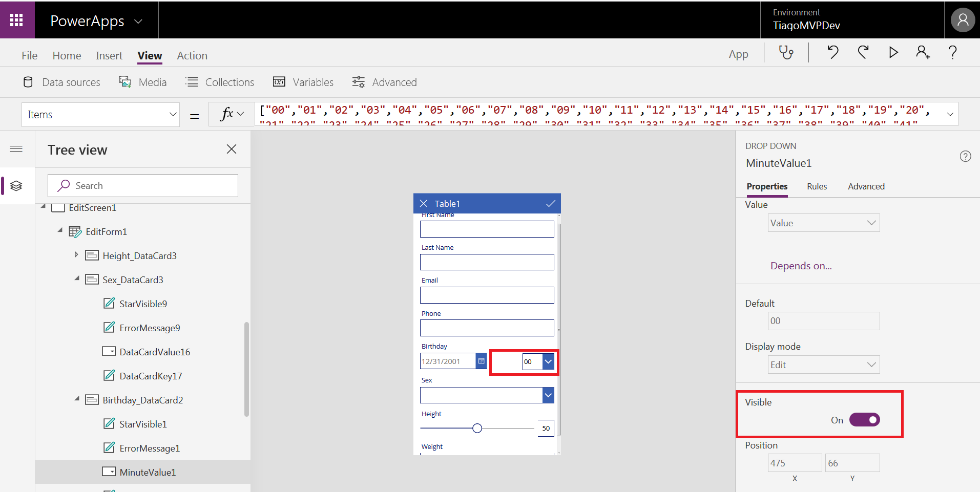The image size is (980, 492).
Task: Expand the Height_DataCard3 tree node
Action: click(x=76, y=255)
